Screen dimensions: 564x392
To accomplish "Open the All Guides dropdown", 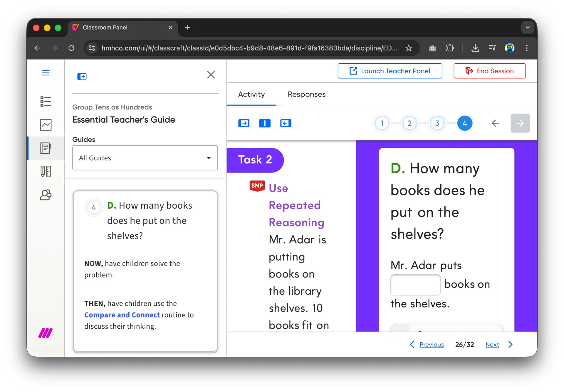I will point(145,158).
